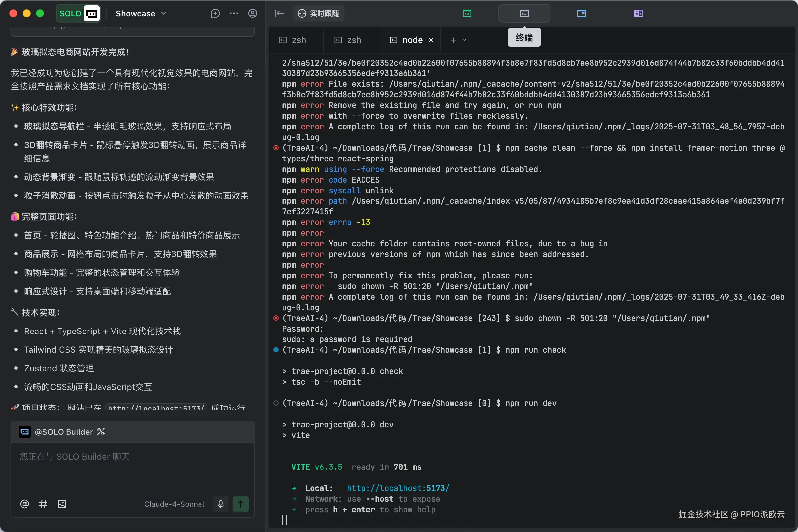Attach an image using picture icon
Image resolution: width=798 pixels, height=532 pixels.
[62, 504]
